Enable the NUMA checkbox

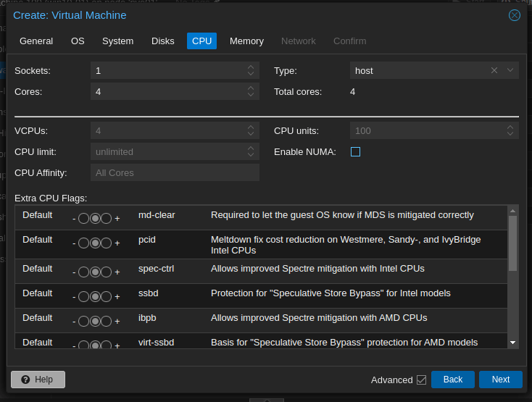tap(355, 152)
